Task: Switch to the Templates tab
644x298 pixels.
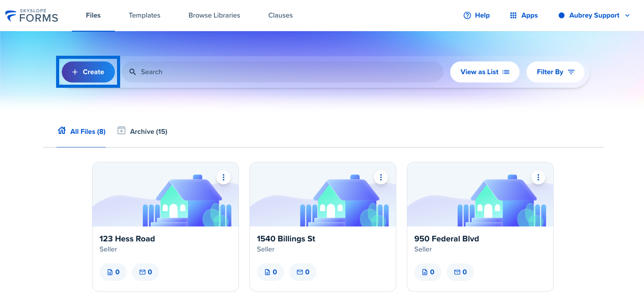Action: tap(145, 15)
